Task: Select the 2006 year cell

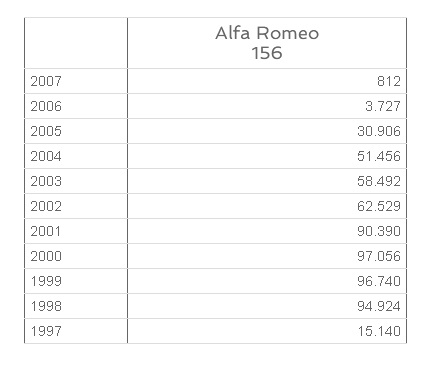Action: tap(76, 106)
